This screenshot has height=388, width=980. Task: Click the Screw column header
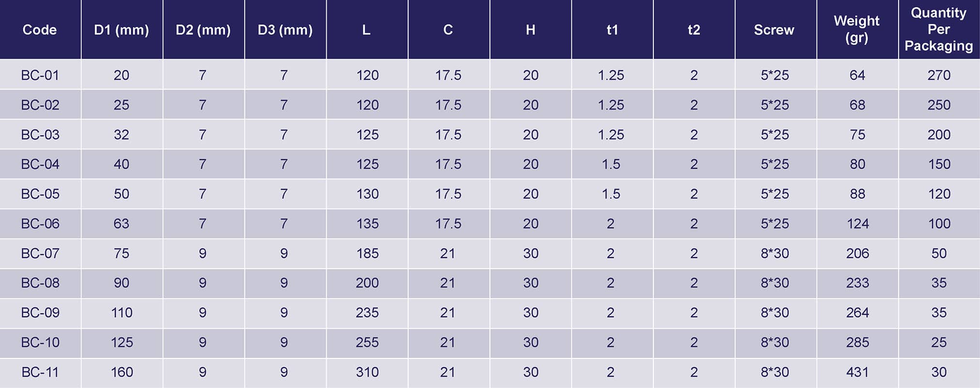click(774, 30)
